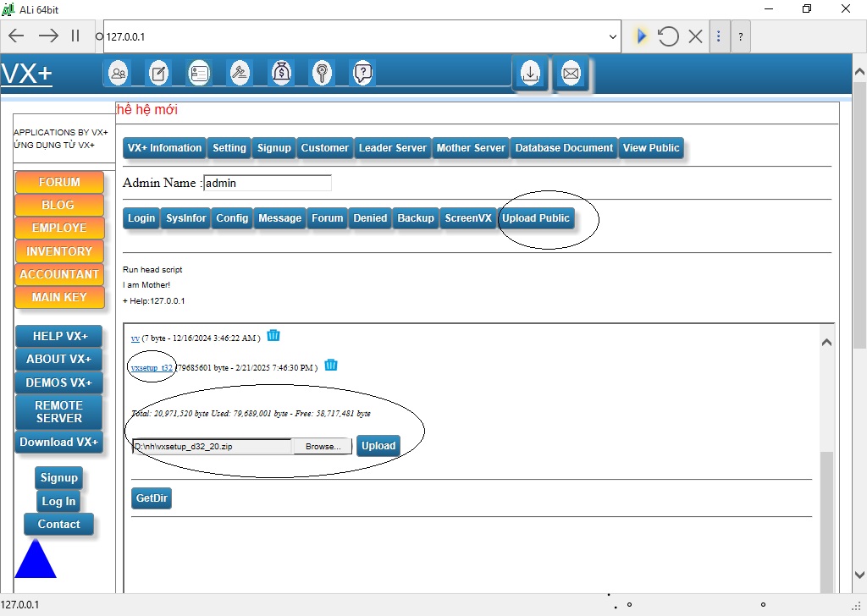The height and width of the screenshot is (616, 867).
Task: Click the users icon in VX+ header
Action: (119, 74)
